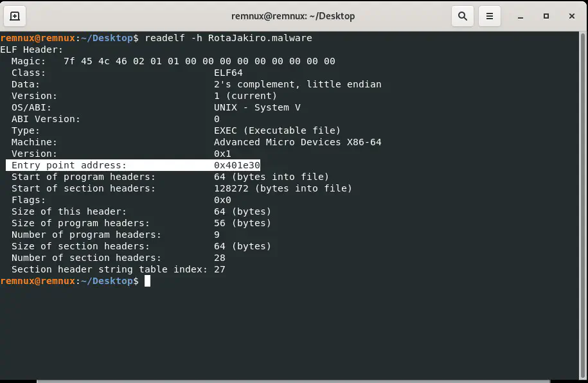The height and width of the screenshot is (383, 588).
Task: Click the Magic bytes hex sequence
Action: tap(199, 61)
